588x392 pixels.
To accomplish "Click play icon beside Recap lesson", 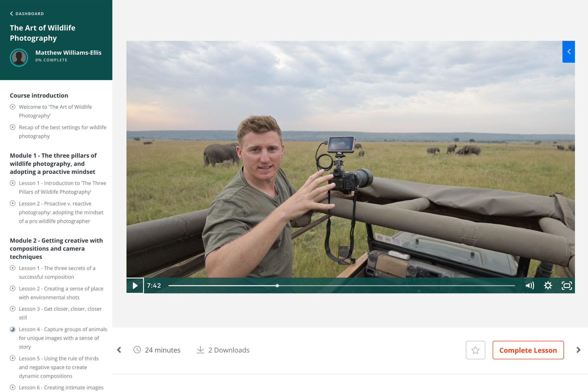I will (13, 127).
